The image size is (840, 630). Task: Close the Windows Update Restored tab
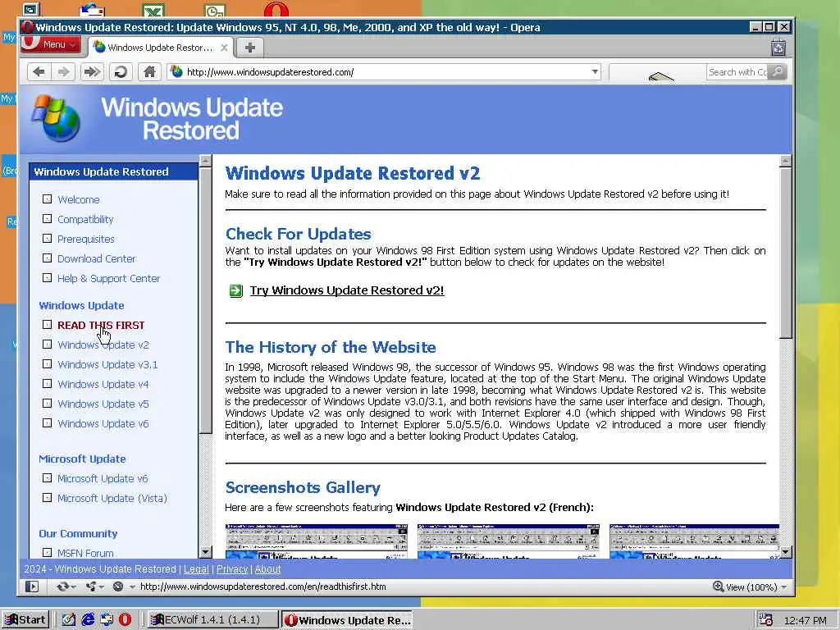click(x=225, y=48)
